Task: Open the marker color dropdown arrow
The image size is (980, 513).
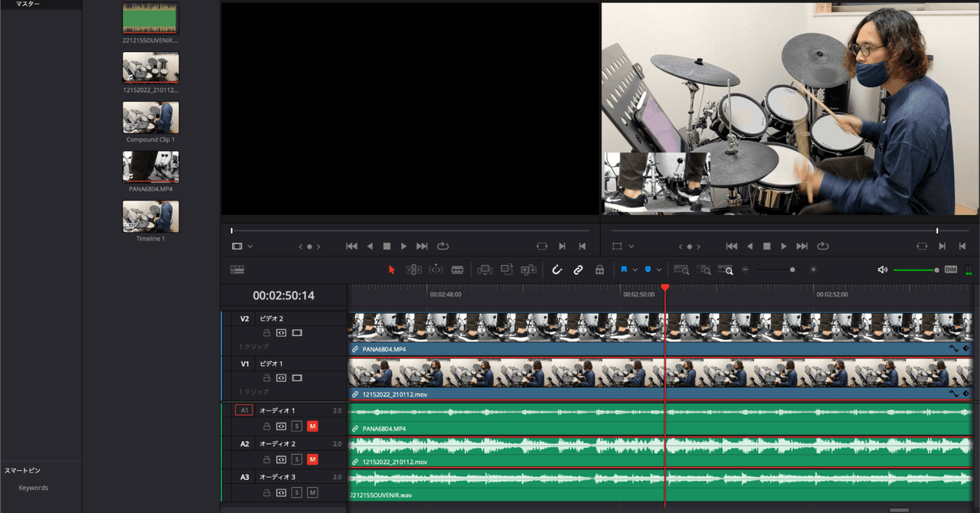Action: pos(658,270)
